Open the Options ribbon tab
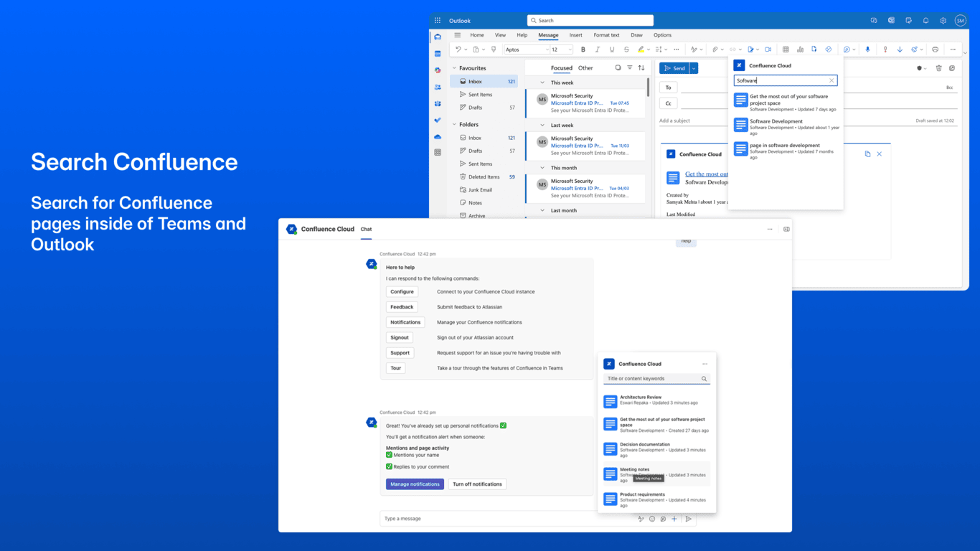 point(662,35)
